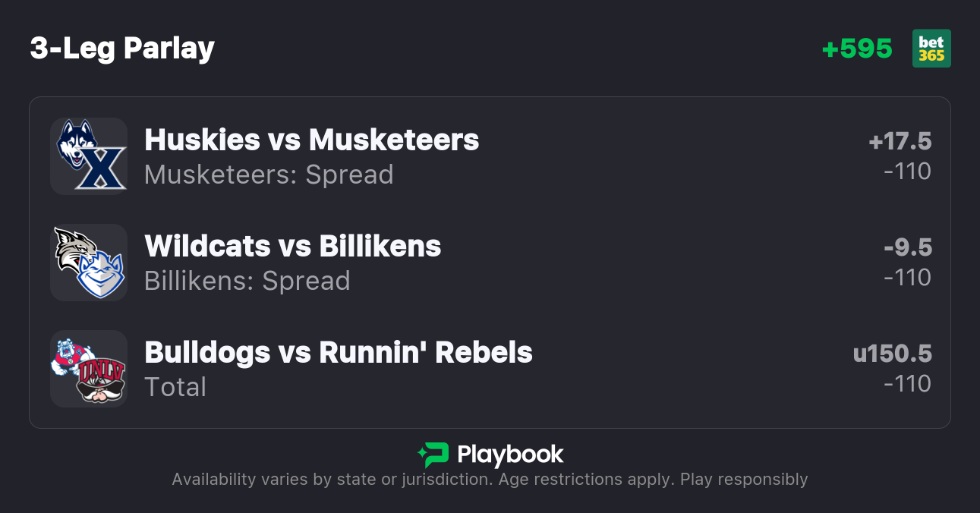Open the Wildcats vs Billikens matchup

pos(292,246)
